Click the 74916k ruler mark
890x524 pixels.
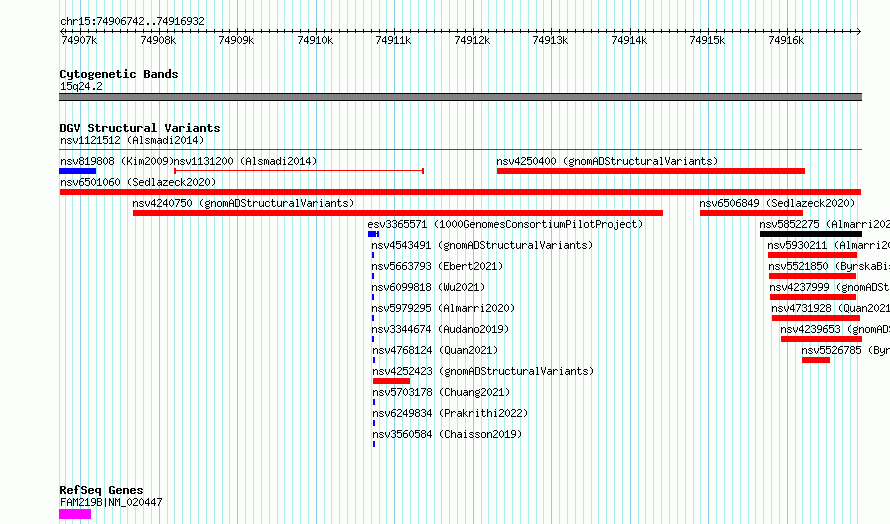[786, 40]
